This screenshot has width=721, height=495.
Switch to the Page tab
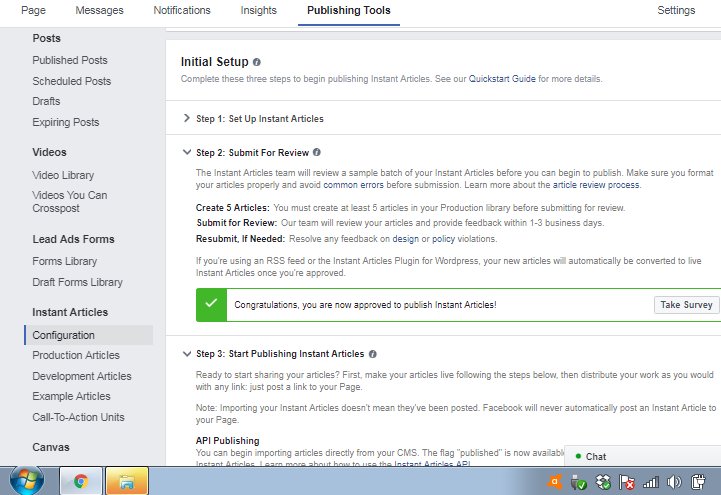coord(33,10)
